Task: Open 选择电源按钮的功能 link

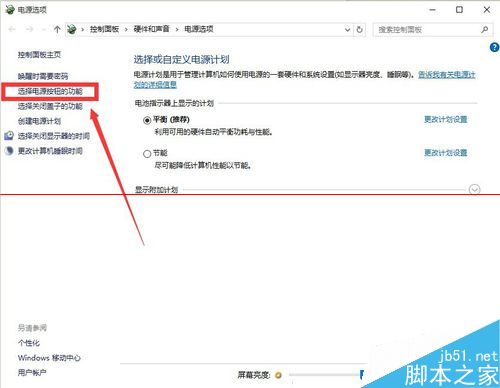Action: click(50, 91)
